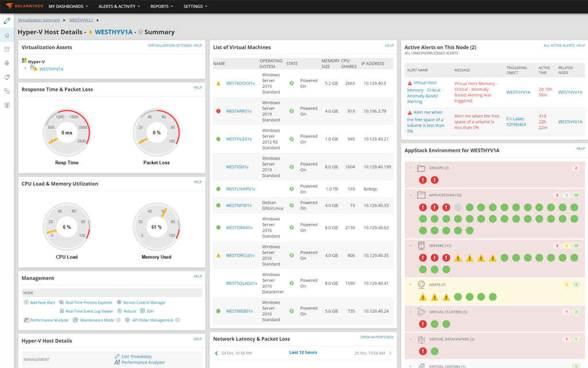Enable Maintenance Mode for the node
This screenshot has width=588, height=368.
pyautogui.click(x=97, y=320)
